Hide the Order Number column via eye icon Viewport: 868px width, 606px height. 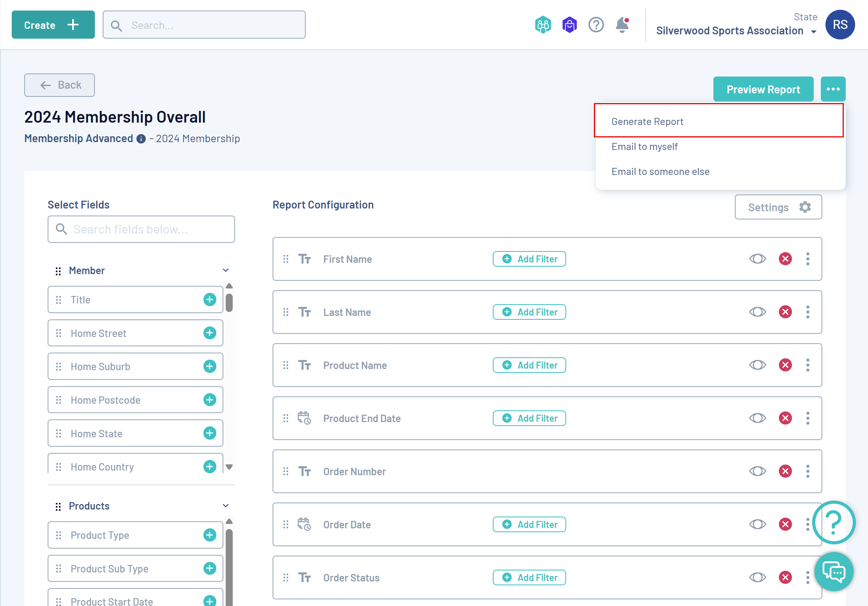point(757,471)
